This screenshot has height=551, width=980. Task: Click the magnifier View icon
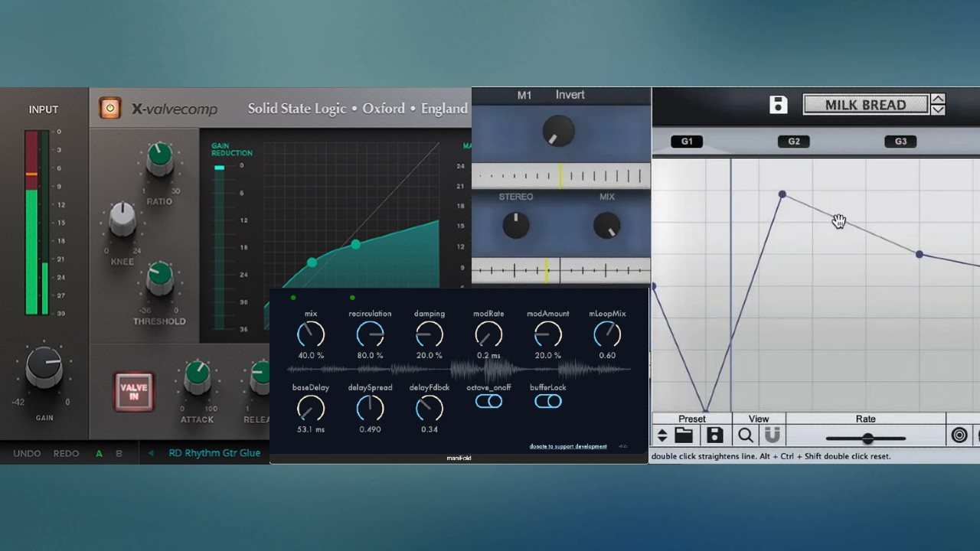(x=746, y=435)
